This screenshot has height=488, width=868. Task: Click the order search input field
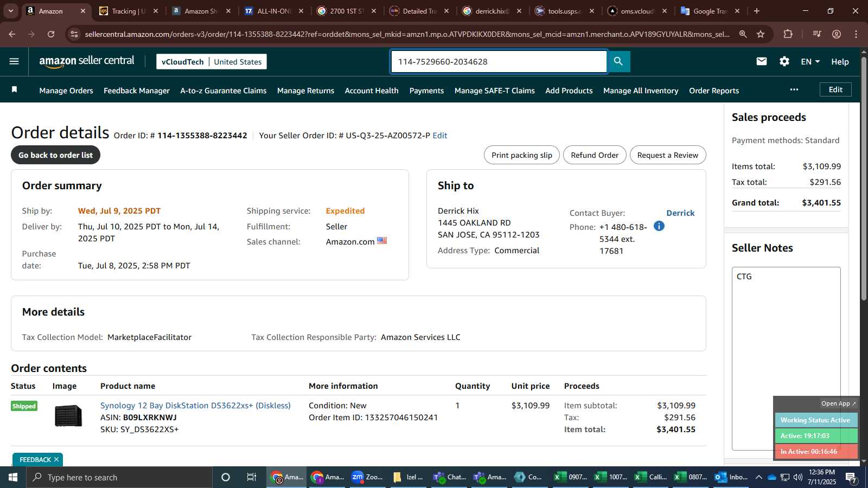[499, 61]
